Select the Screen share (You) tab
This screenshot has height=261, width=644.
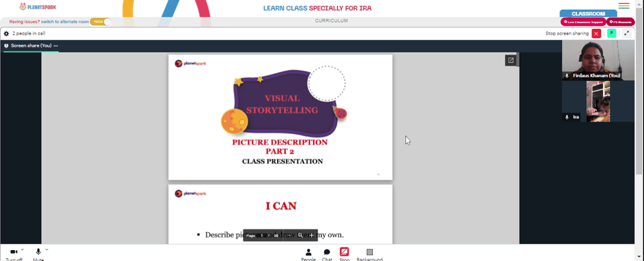pyautogui.click(x=31, y=46)
